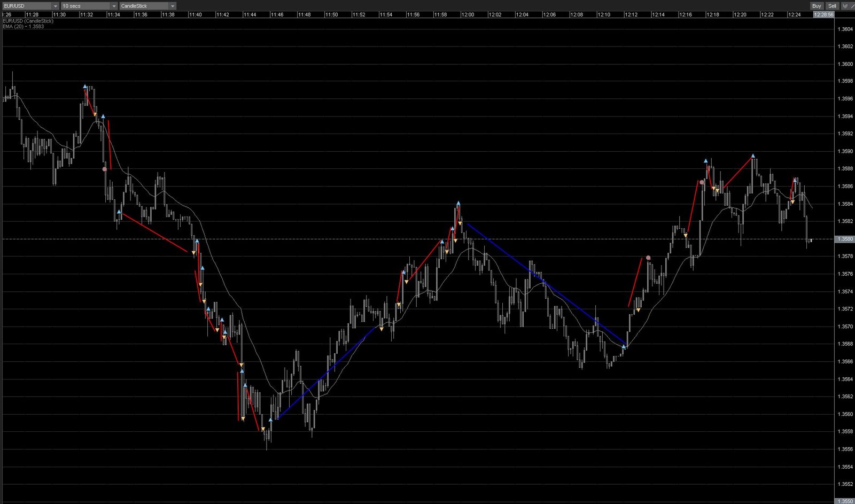This screenshot has height=504, width=855.
Task: Click the 12:12 time axis label
Action: (x=631, y=14)
